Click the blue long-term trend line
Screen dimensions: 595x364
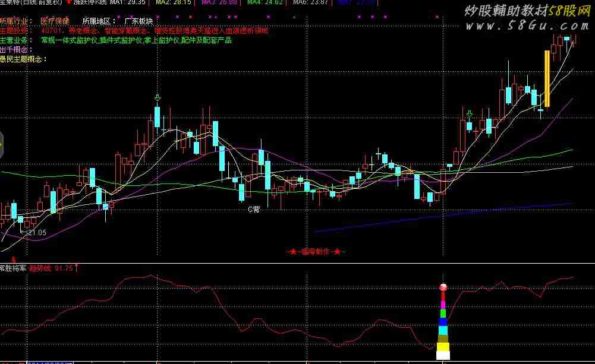(x=442, y=217)
